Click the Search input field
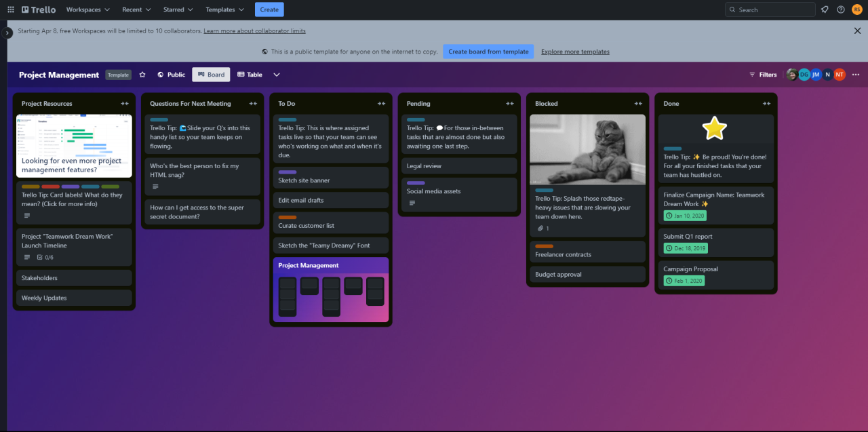Screen dimensions: 868x432 [774, 9]
